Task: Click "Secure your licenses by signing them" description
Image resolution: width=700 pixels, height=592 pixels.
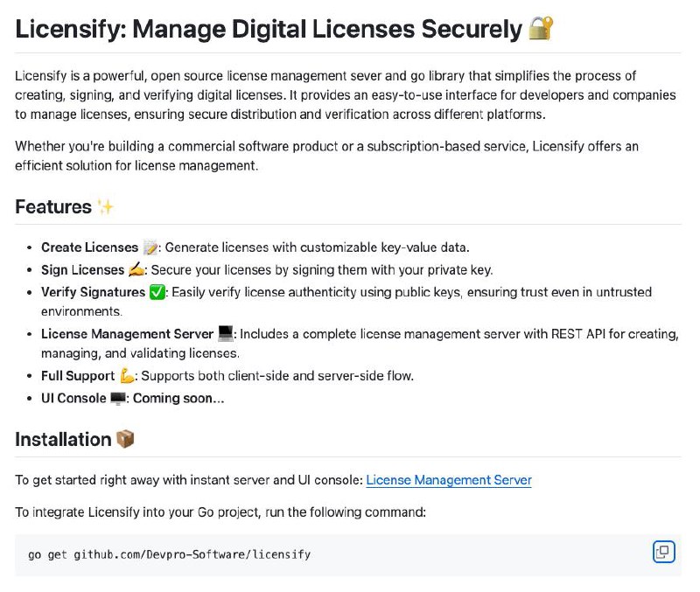Action: (322, 269)
